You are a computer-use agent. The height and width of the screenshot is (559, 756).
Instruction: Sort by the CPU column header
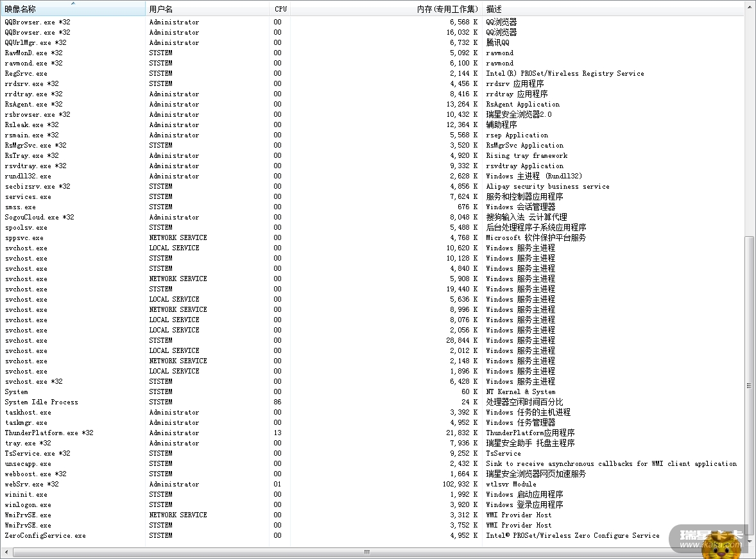(x=280, y=9)
